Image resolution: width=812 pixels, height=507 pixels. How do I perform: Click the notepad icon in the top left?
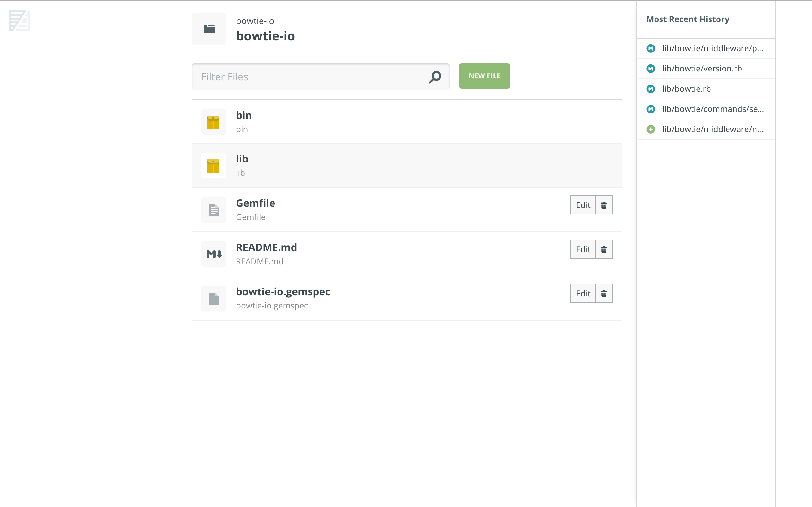18,21
